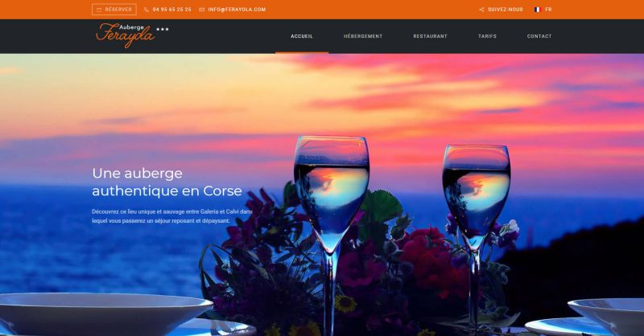Click the Auberge Ferayola logo
This screenshot has width=644, height=336.
pyautogui.click(x=126, y=35)
